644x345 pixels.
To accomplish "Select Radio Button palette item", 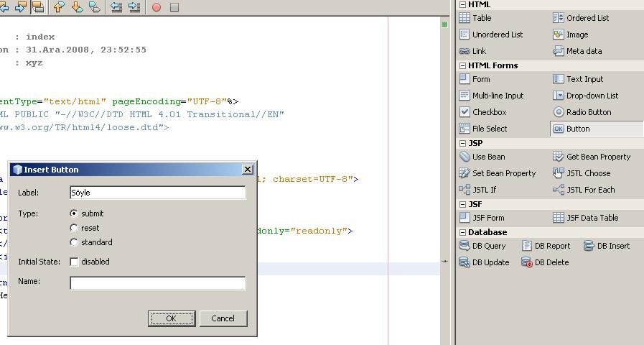I will 582,112.
